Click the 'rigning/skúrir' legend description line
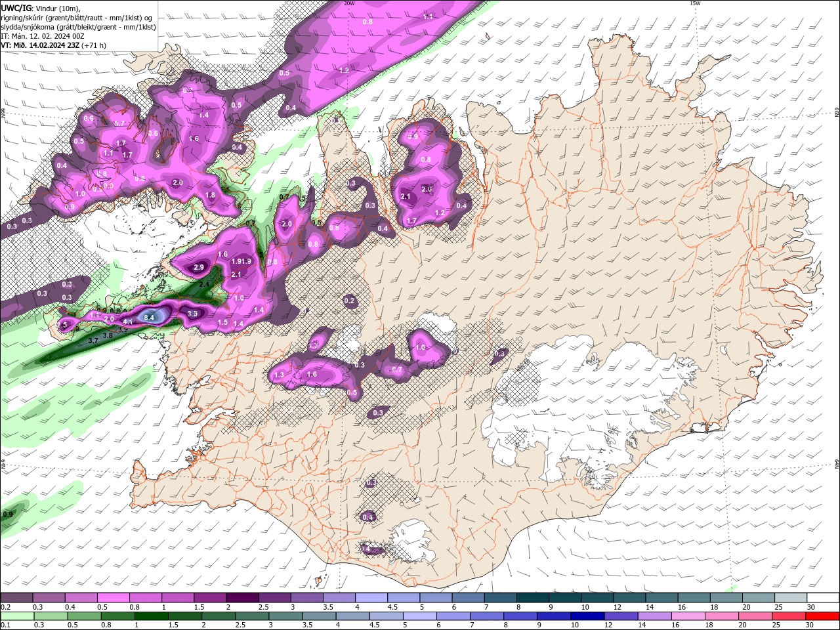The height and width of the screenshot is (630, 840). point(76,18)
